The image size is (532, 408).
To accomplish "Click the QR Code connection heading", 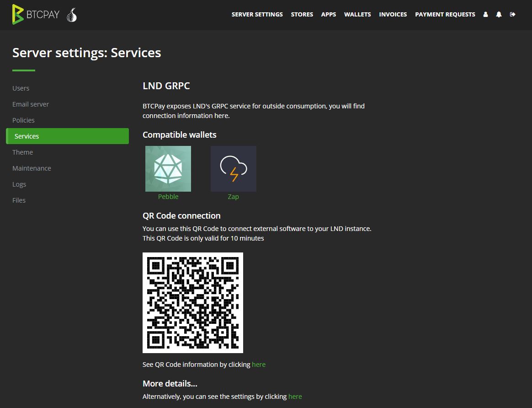I will click(181, 215).
